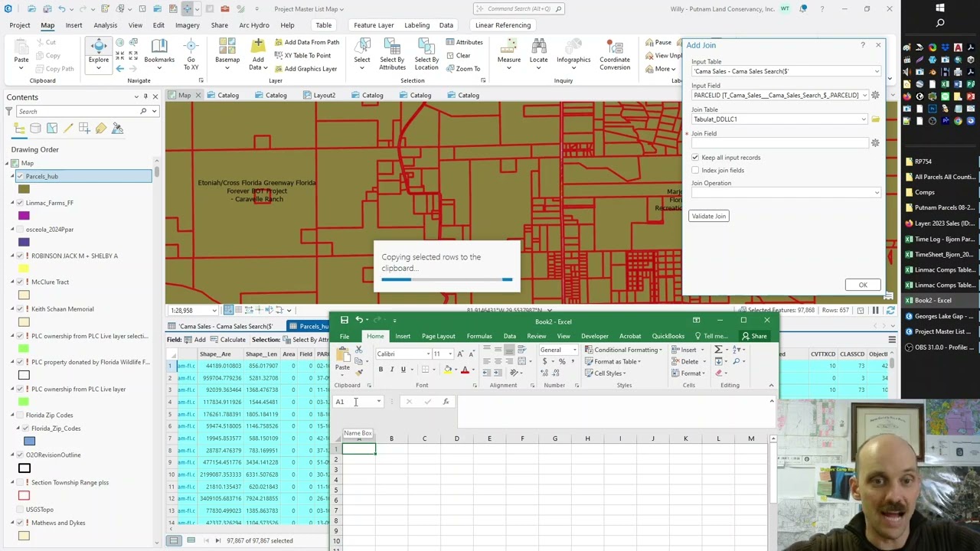Click the Save icon in Excel title bar
The image size is (980, 551).
[x=345, y=321]
